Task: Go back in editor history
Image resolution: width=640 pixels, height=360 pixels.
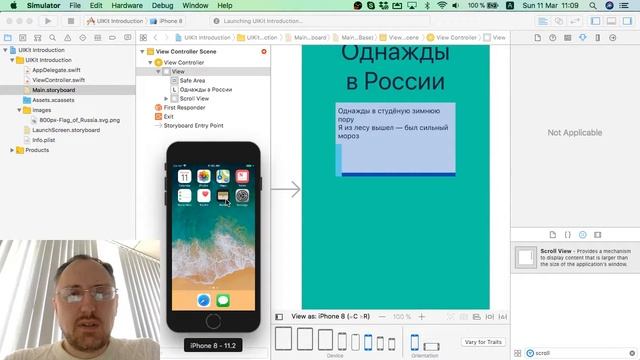Action: pyautogui.click(x=156, y=38)
